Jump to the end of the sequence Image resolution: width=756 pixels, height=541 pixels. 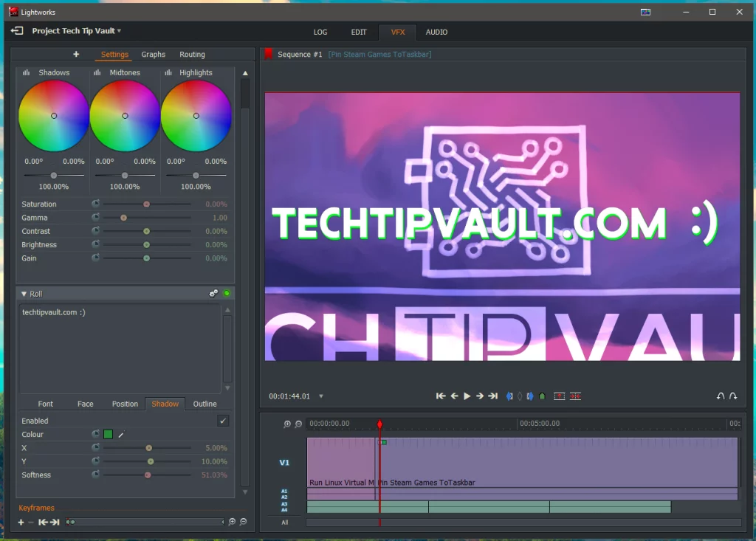click(x=492, y=396)
